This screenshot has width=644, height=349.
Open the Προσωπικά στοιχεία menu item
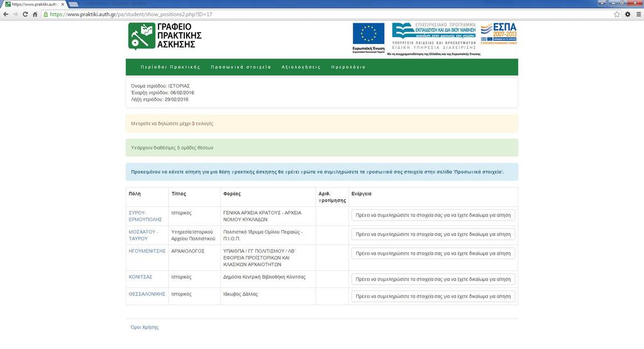[241, 67]
